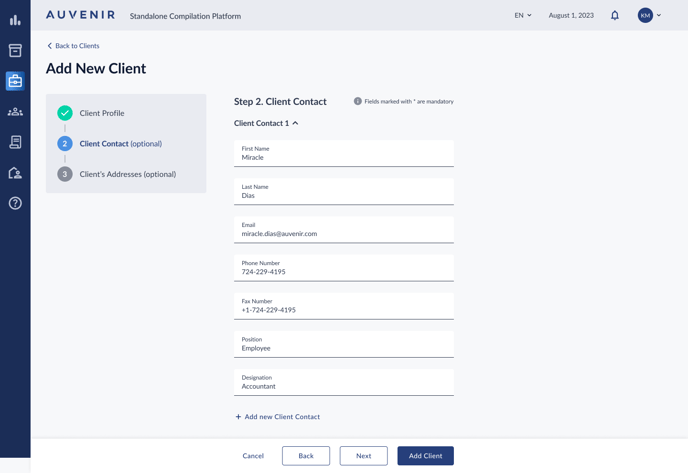Click into the Email input field
The height and width of the screenshot is (473, 688).
[x=343, y=234]
